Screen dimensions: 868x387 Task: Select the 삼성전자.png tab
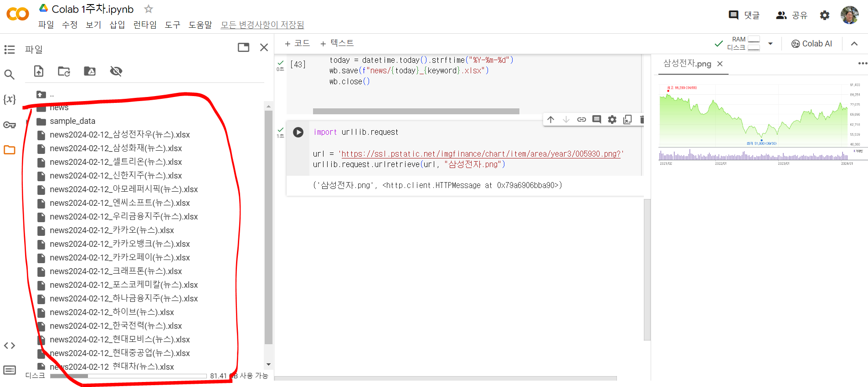687,64
